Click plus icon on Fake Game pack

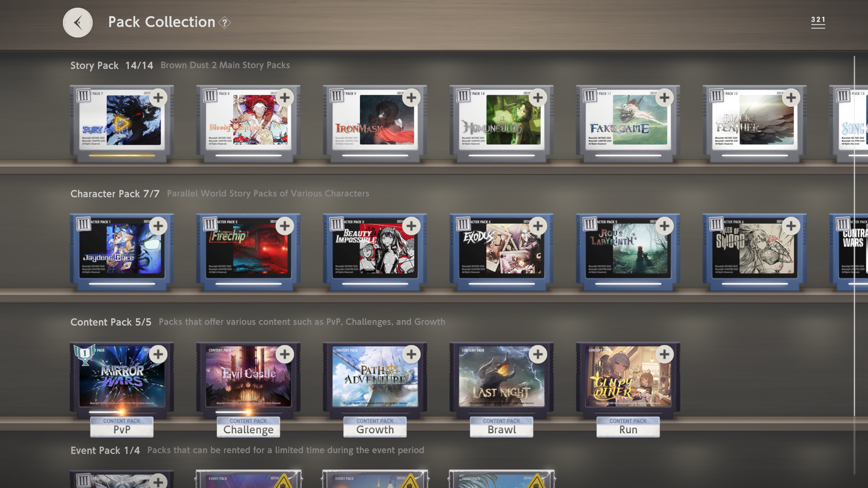[x=664, y=98]
